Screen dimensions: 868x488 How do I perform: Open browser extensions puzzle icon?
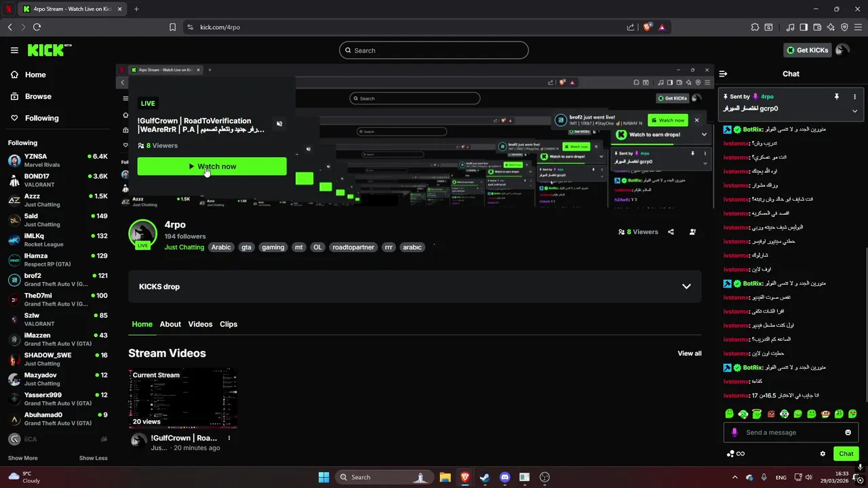tap(755, 27)
